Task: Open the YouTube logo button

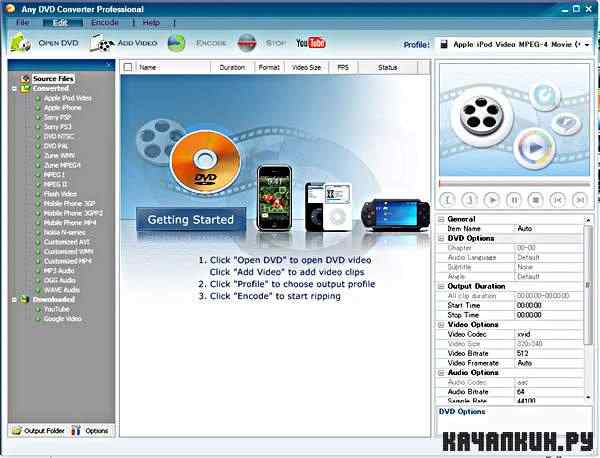Action: [x=310, y=43]
